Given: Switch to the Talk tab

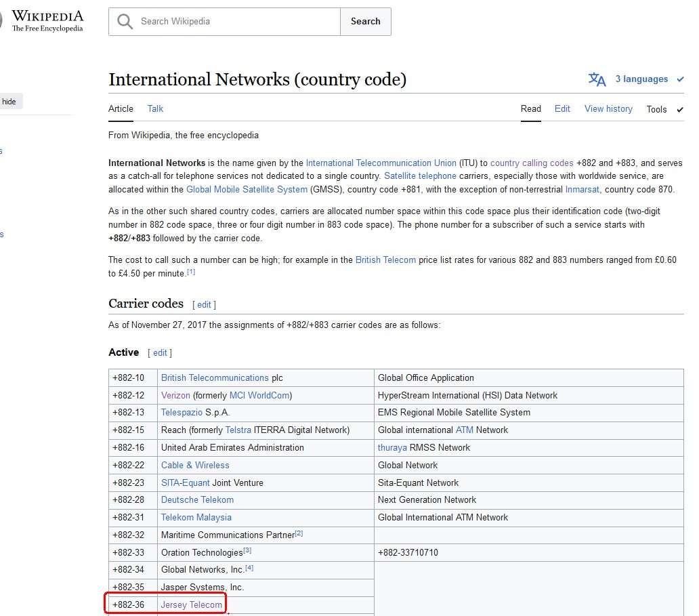Looking at the screenshot, I should 155,109.
